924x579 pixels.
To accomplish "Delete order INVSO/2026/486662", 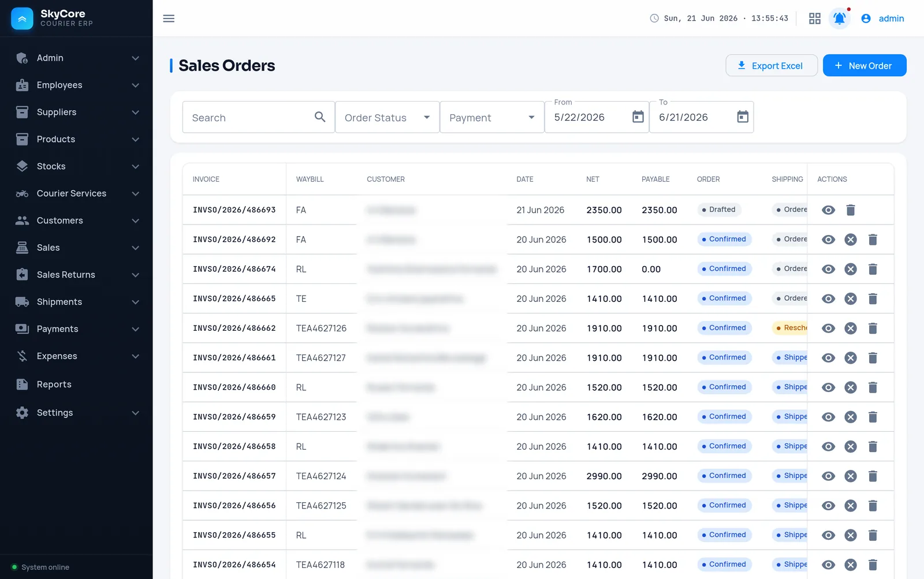I will coord(873,328).
